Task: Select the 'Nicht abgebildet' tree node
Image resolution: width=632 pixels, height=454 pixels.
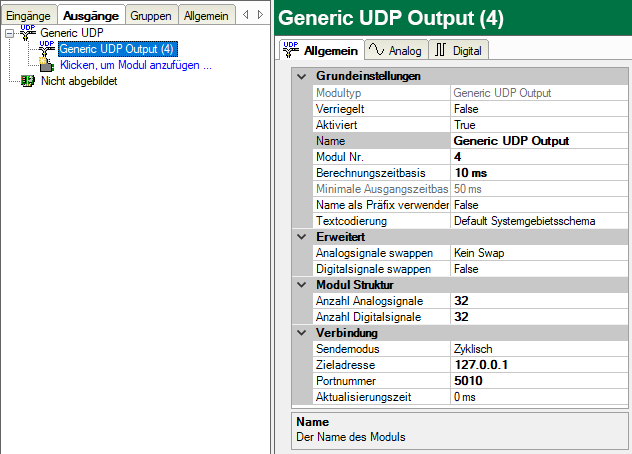Action: (79, 81)
